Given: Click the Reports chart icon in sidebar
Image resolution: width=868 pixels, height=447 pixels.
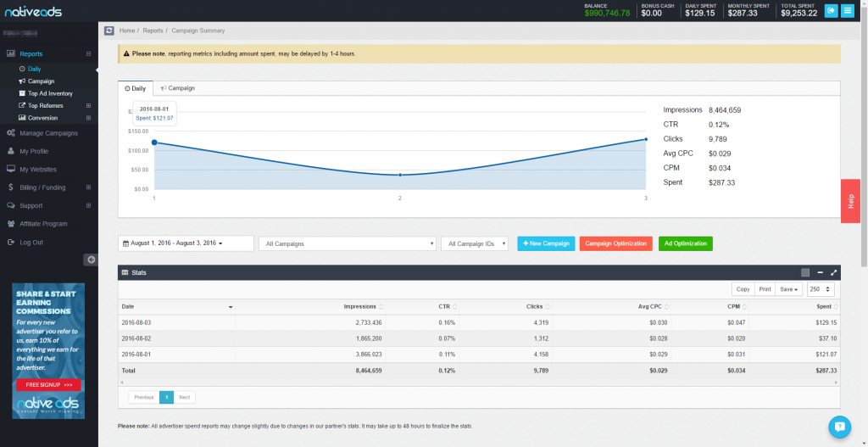Looking at the screenshot, I should (10, 53).
